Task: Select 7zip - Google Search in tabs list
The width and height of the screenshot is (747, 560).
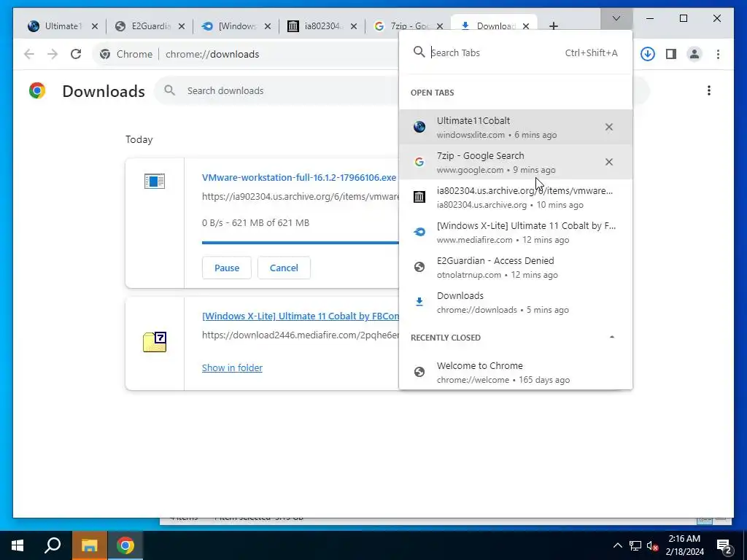Action: click(x=516, y=162)
